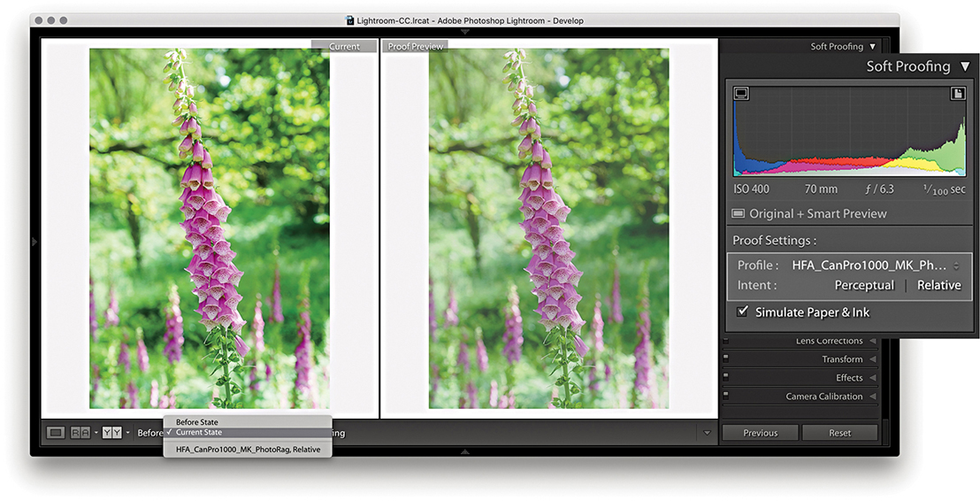The image size is (980, 501).
Task: Collapse the enlarged Soft Proofing panel triangle
Action: click(965, 66)
